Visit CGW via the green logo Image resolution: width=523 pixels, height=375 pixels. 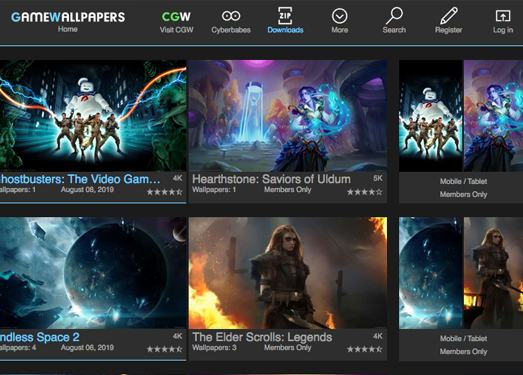pyautogui.click(x=176, y=16)
